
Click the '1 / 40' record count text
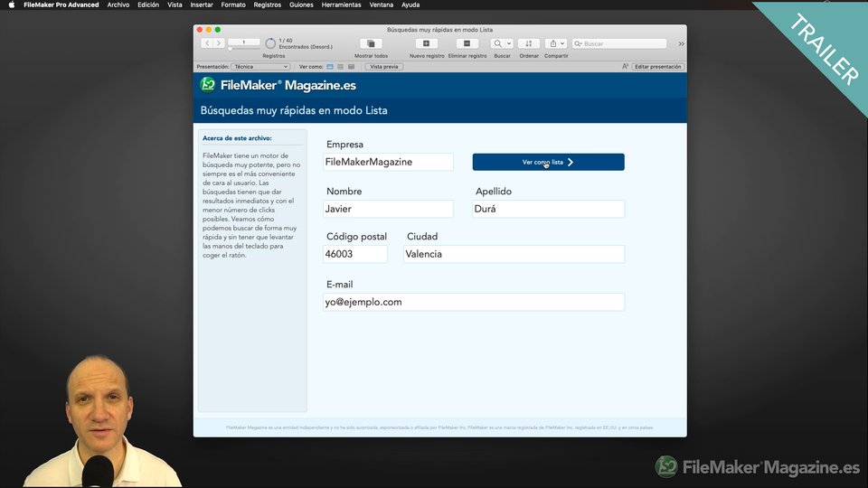tap(286, 41)
